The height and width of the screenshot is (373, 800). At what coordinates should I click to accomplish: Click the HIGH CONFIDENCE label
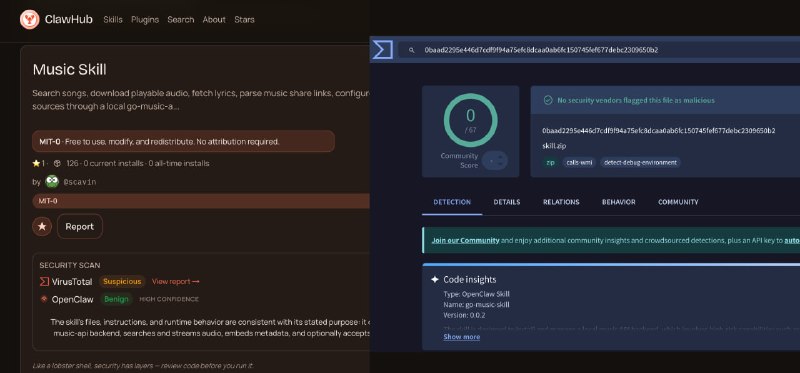pyautogui.click(x=169, y=299)
